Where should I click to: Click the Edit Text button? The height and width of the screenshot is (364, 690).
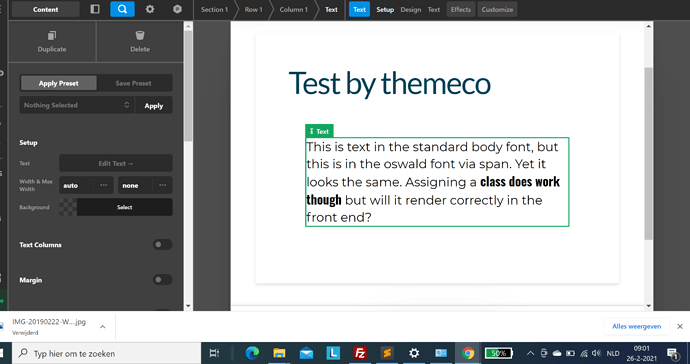(x=116, y=163)
